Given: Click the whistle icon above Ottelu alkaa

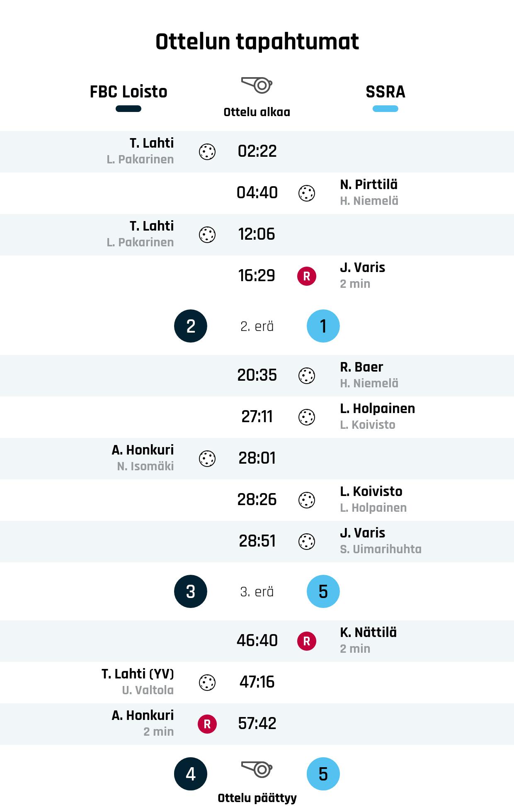Looking at the screenshot, I should (257, 85).
